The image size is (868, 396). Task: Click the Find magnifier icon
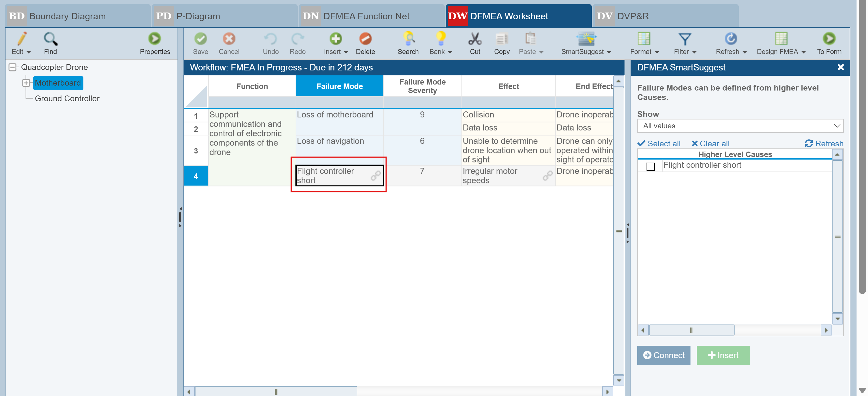tap(51, 39)
